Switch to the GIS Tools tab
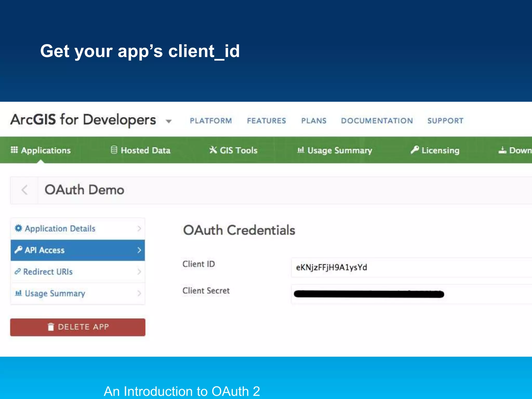This screenshot has width=532, height=399. [233, 150]
